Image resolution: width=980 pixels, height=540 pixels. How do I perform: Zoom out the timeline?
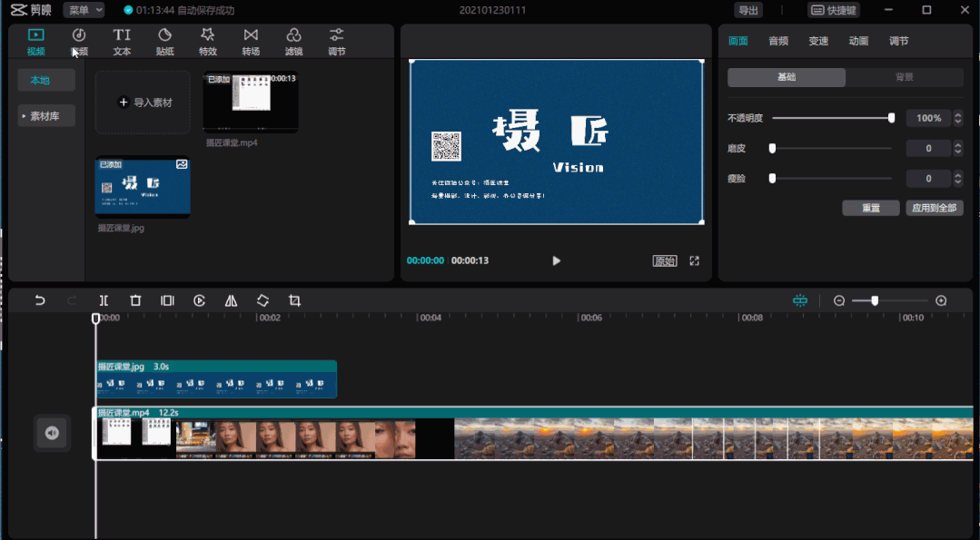click(x=839, y=301)
